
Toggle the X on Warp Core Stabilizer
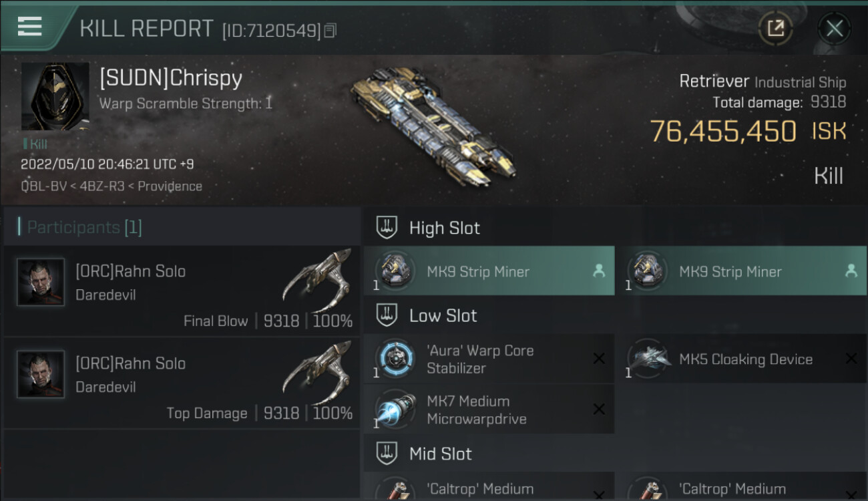click(x=599, y=359)
